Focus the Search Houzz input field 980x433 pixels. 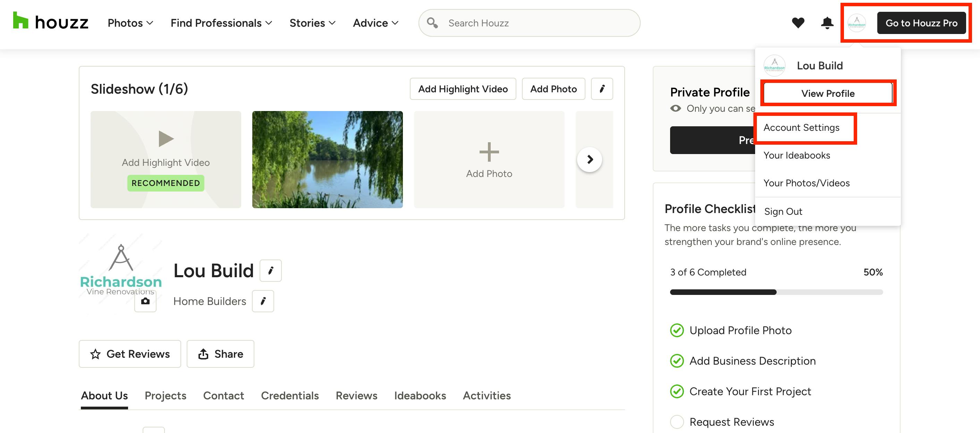tap(529, 23)
